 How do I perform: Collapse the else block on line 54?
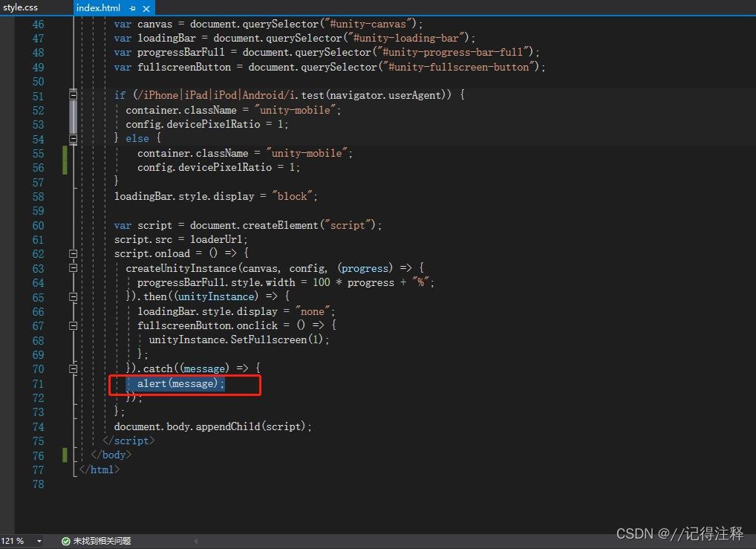74,139
